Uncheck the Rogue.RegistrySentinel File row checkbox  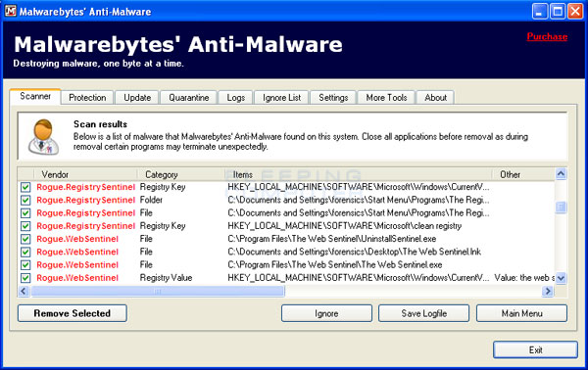pos(25,213)
